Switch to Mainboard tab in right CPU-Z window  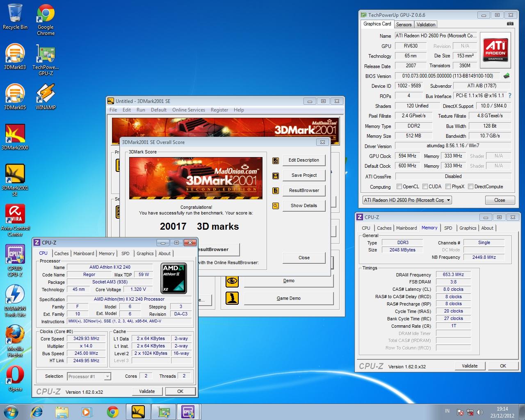tap(406, 228)
